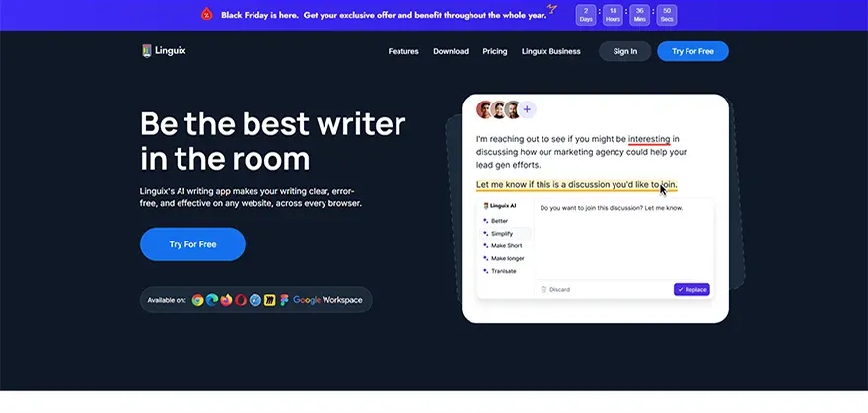868x413 pixels.
Task: Open the Pricing page
Action: [495, 51]
